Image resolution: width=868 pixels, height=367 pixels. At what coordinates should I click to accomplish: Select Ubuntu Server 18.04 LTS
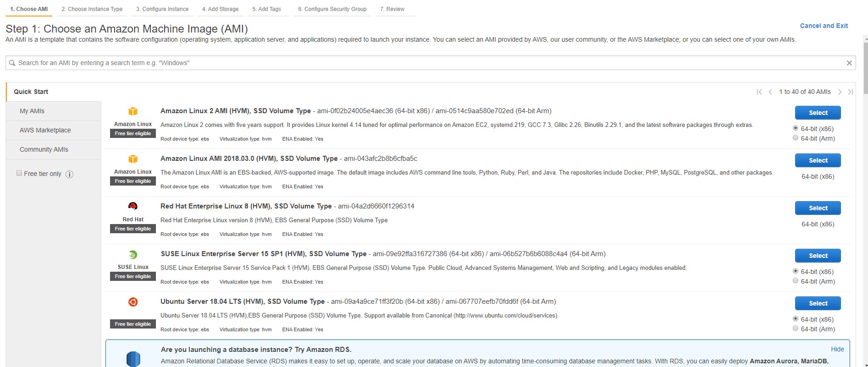[x=818, y=303]
